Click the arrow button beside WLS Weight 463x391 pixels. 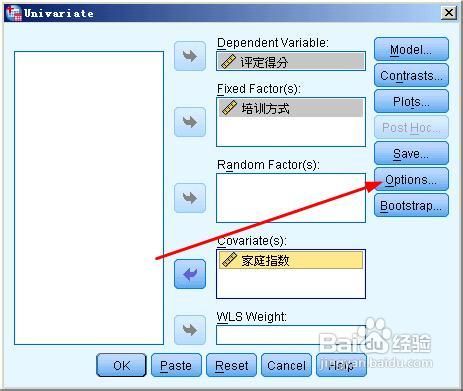(x=190, y=330)
